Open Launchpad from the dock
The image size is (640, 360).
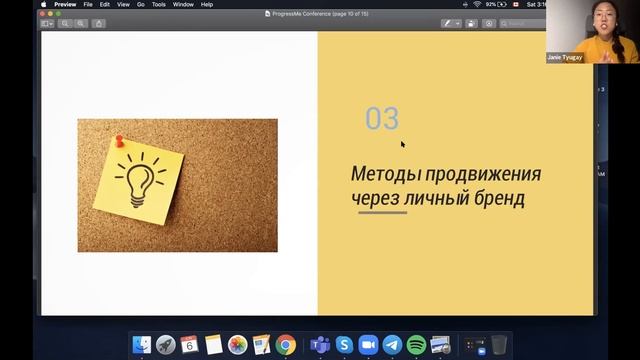click(x=166, y=345)
